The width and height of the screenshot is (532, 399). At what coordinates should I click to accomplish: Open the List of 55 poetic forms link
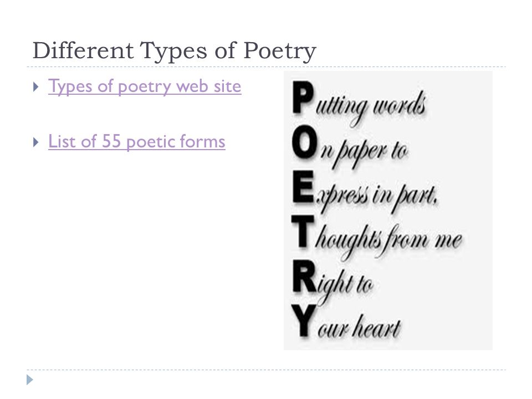click(137, 141)
